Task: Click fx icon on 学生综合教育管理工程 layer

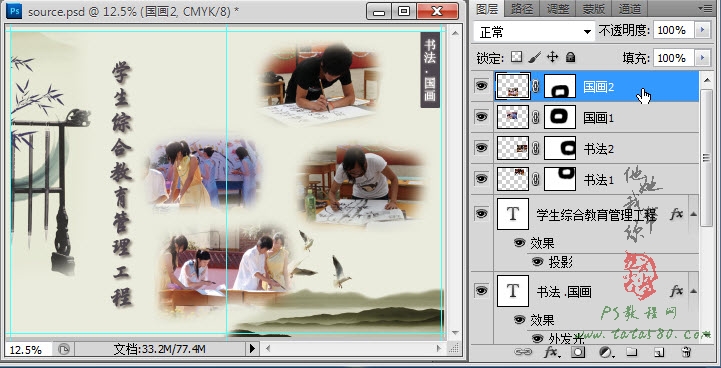Action: (x=676, y=214)
